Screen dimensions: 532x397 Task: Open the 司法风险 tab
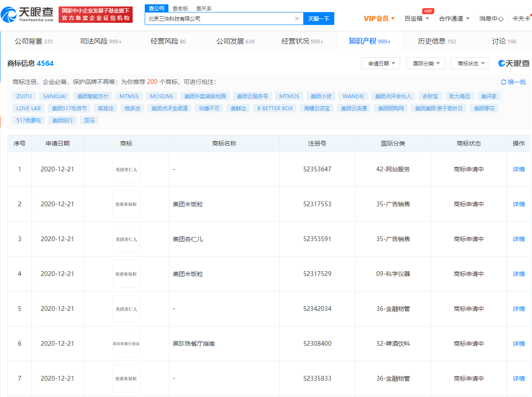(101, 41)
